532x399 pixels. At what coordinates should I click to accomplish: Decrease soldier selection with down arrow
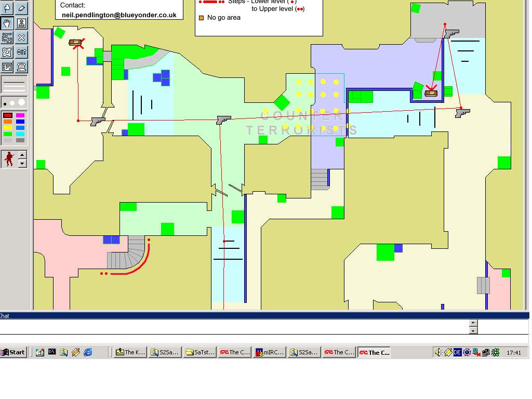[22, 164]
